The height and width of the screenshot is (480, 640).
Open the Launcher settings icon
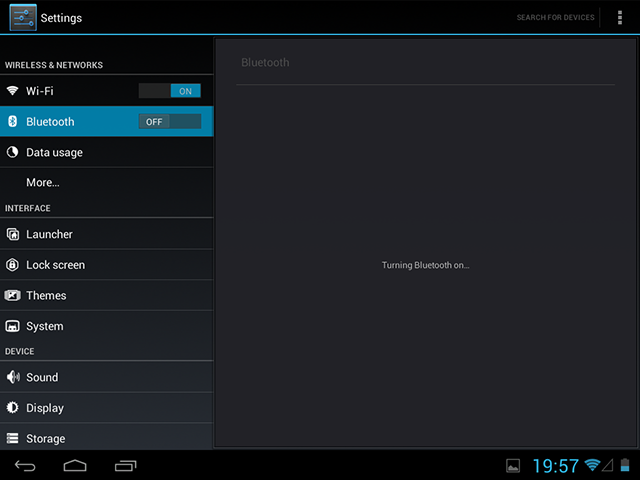point(13,234)
